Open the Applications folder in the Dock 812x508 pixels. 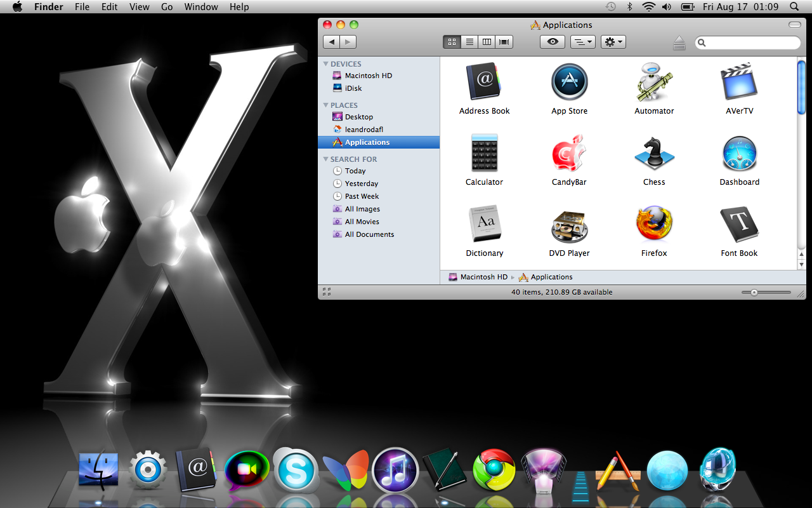[x=617, y=471]
